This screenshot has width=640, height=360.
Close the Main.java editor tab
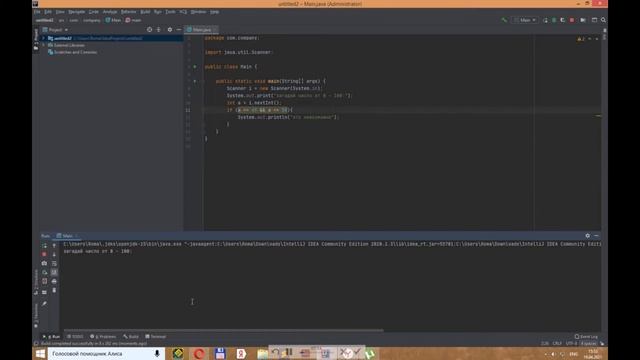tap(215, 30)
